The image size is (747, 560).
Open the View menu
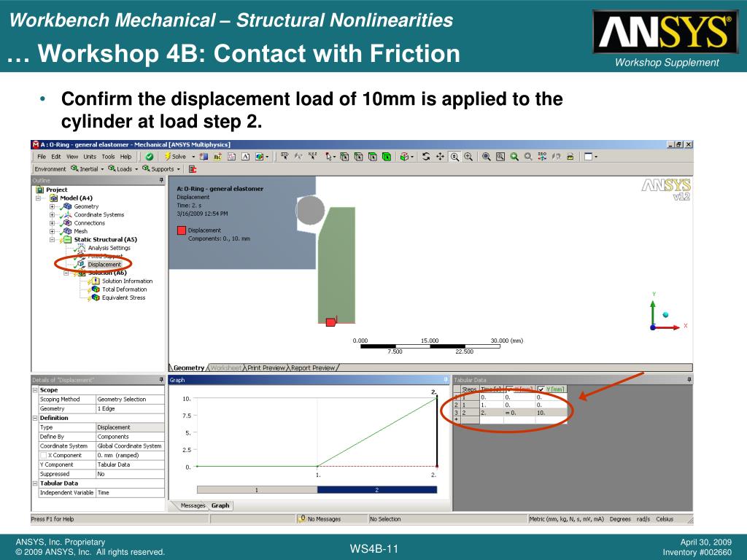point(72,157)
